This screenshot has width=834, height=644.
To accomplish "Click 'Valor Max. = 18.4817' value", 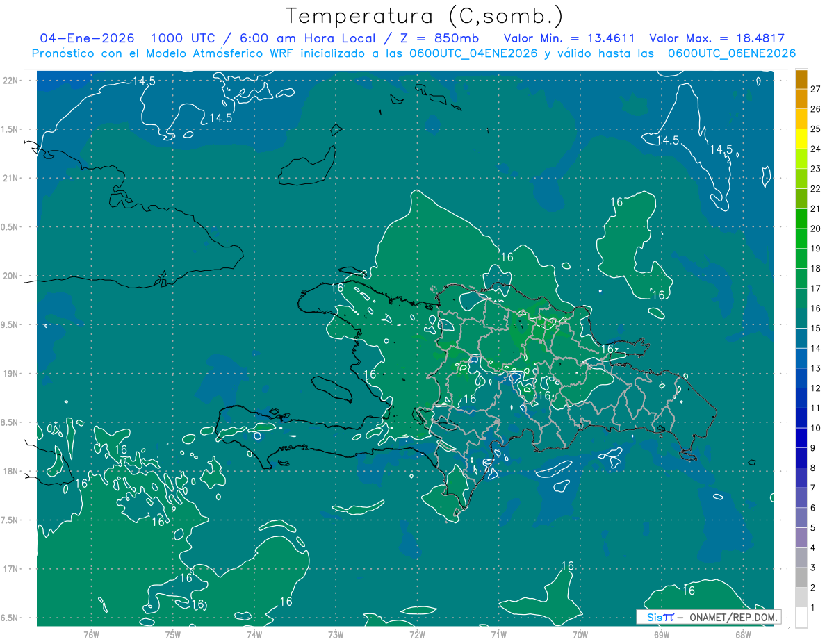I will (717, 38).
